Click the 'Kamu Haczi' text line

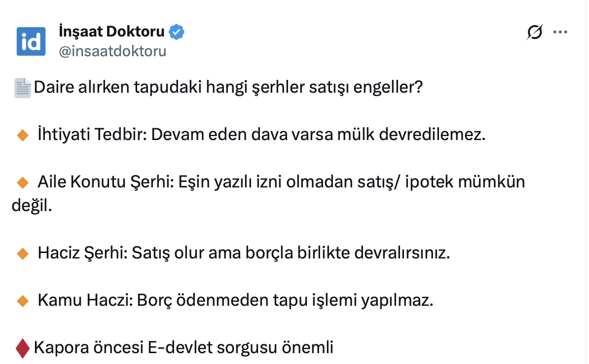(235, 300)
